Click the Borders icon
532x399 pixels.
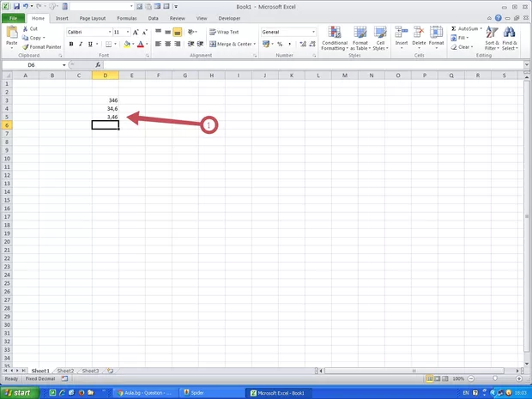(x=109, y=44)
